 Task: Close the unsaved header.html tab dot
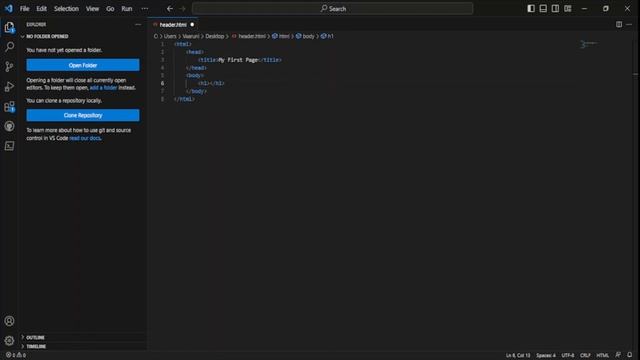click(192, 24)
